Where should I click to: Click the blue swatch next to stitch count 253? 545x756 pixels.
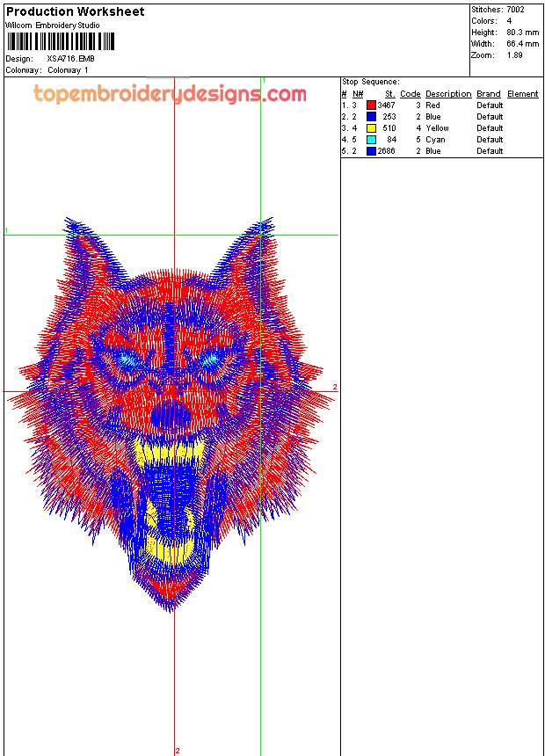[371, 117]
